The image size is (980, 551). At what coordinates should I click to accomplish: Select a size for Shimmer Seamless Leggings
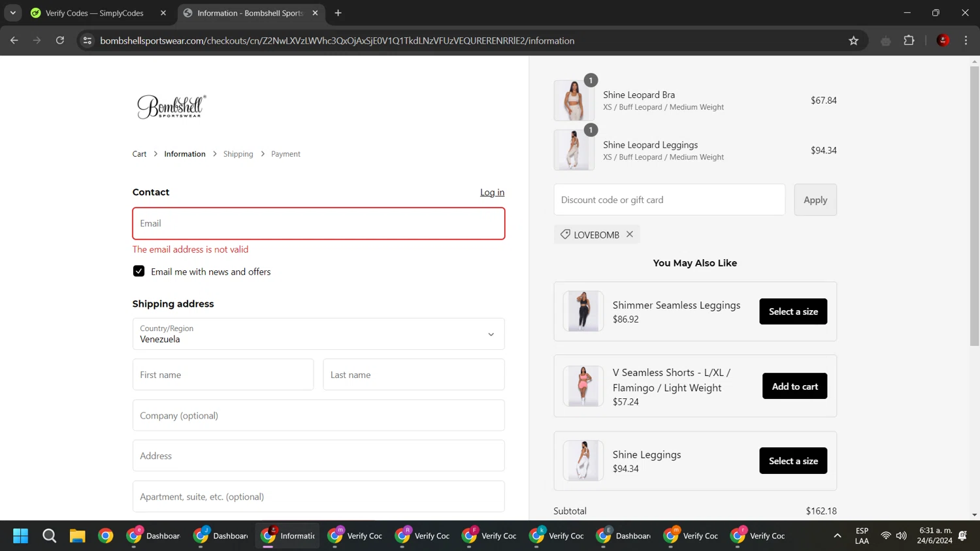click(793, 311)
